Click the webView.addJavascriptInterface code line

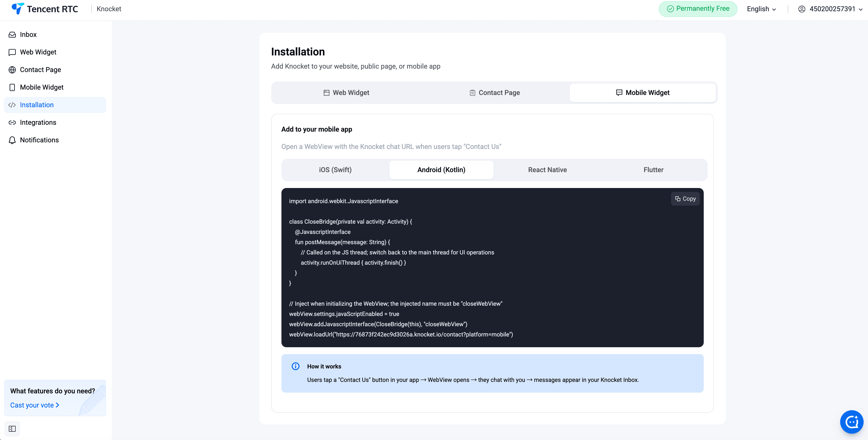(378, 324)
